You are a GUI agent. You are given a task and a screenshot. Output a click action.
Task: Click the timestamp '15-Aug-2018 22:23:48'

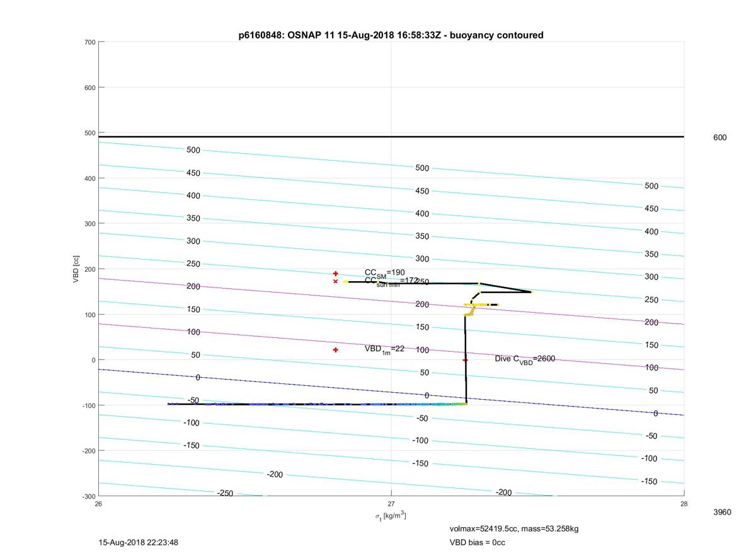coord(139,542)
